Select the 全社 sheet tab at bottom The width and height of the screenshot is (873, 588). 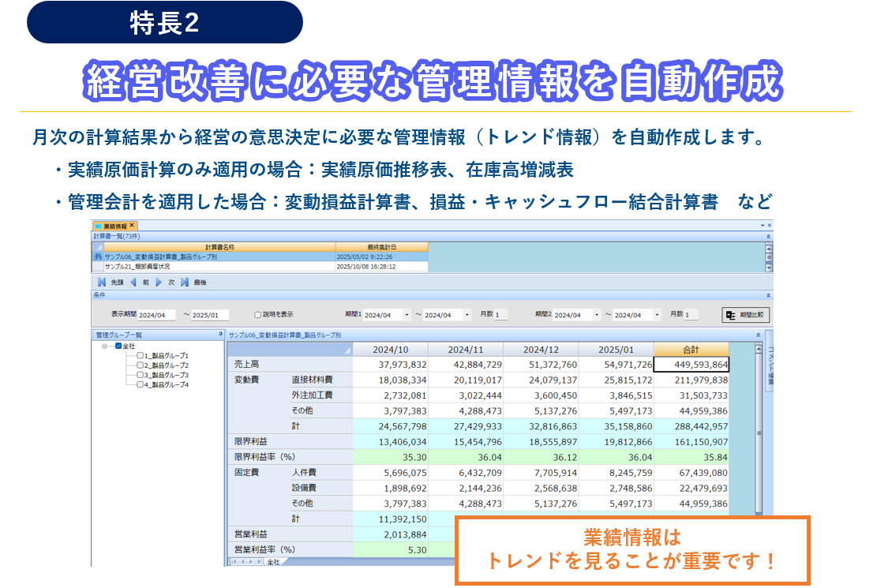[x=273, y=563]
